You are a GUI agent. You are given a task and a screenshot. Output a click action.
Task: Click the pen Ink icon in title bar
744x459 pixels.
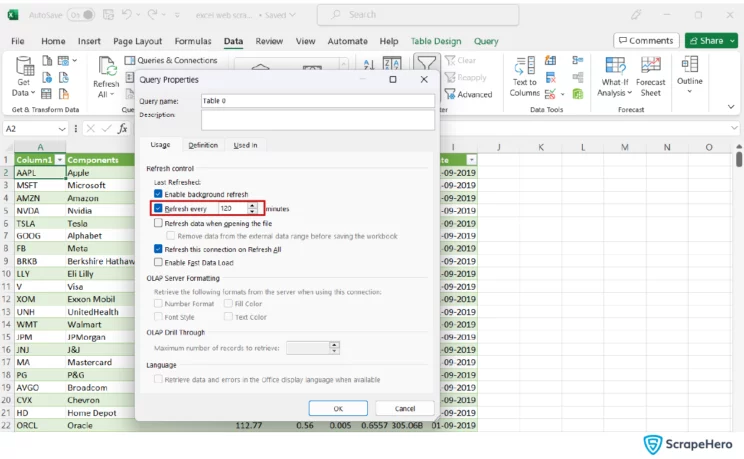(x=636, y=15)
